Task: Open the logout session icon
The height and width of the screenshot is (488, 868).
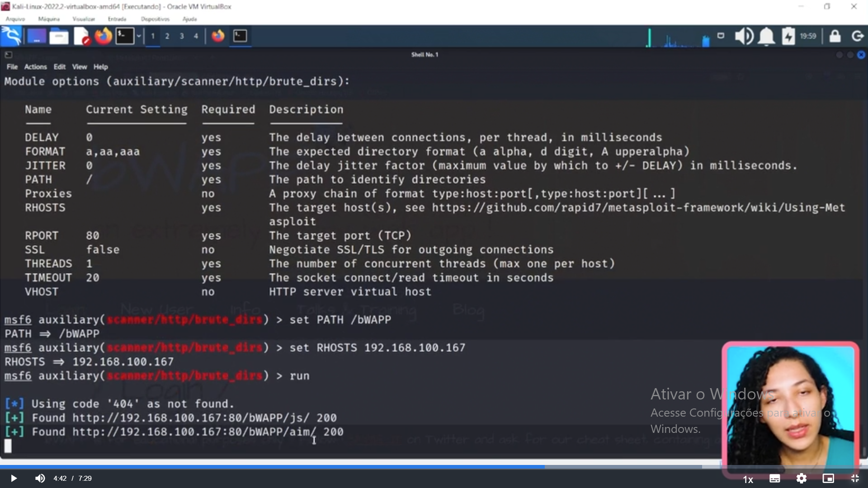Action: (857, 36)
